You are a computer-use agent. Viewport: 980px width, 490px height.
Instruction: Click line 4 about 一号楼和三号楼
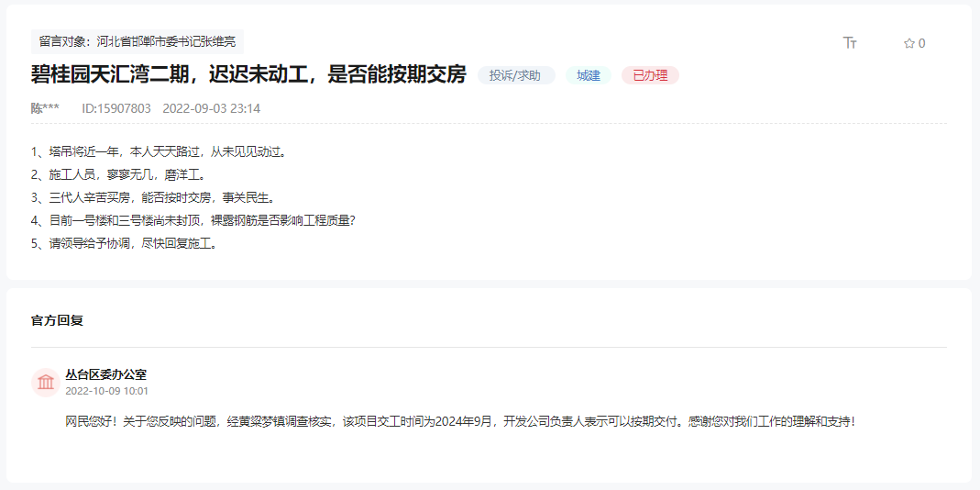tap(193, 221)
